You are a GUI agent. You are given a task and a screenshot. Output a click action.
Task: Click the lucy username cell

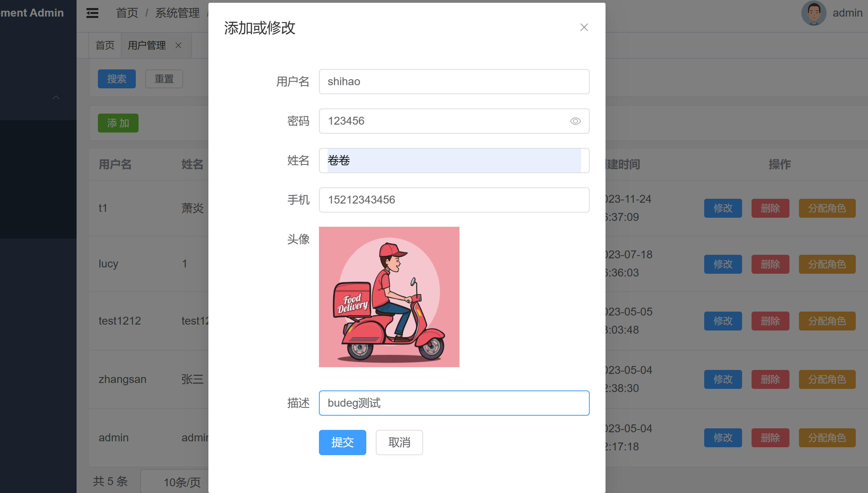(x=109, y=264)
